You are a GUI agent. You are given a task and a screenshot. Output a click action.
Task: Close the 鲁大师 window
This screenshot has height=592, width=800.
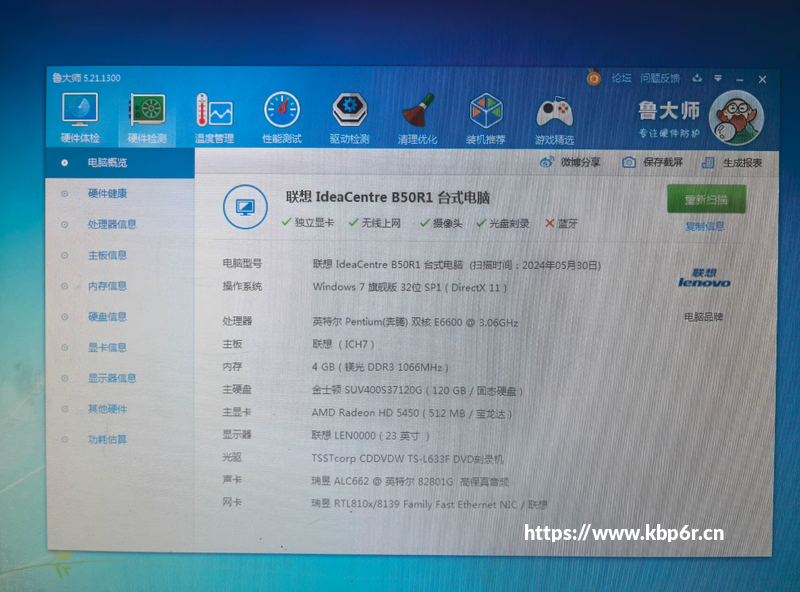coord(762,79)
